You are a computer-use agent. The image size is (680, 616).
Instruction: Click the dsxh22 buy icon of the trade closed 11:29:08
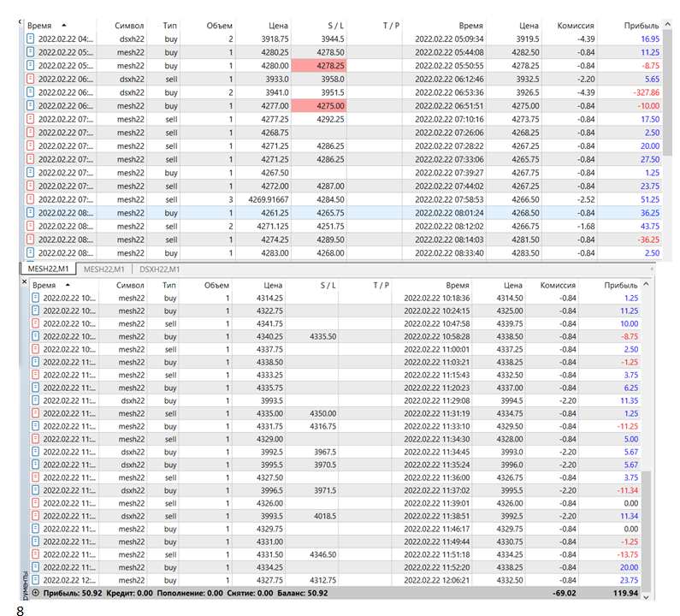pyautogui.click(x=36, y=400)
